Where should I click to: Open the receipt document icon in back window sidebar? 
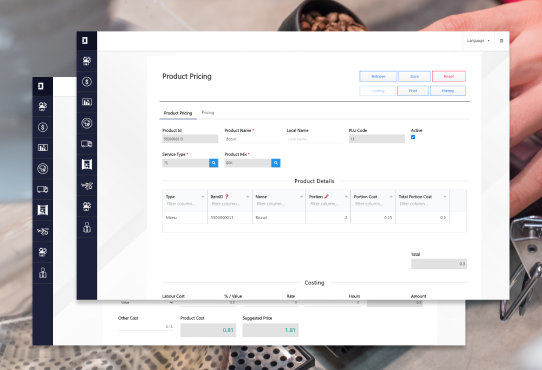tap(43, 210)
